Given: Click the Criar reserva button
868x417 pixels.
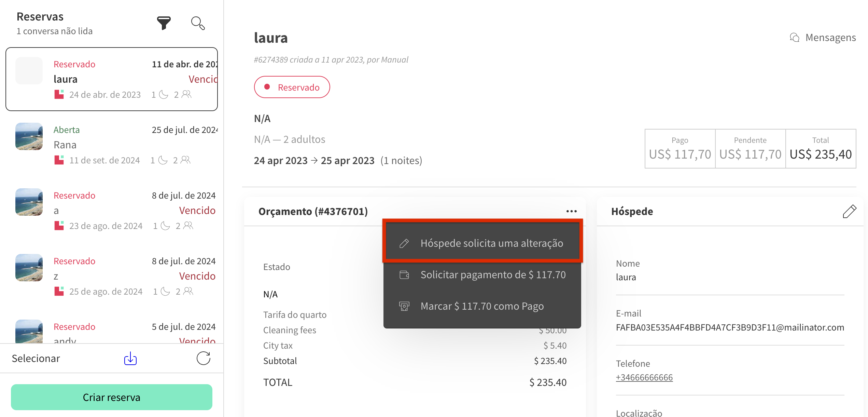Looking at the screenshot, I should pos(112,397).
